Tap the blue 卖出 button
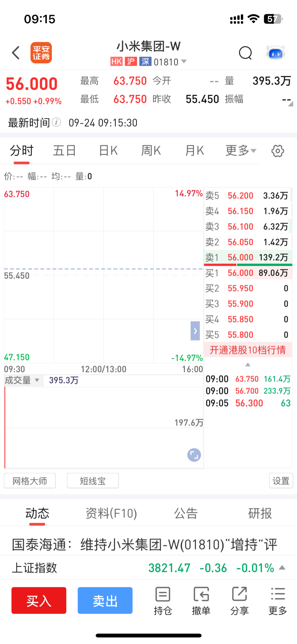The width and height of the screenshot is (297, 644). [105, 601]
